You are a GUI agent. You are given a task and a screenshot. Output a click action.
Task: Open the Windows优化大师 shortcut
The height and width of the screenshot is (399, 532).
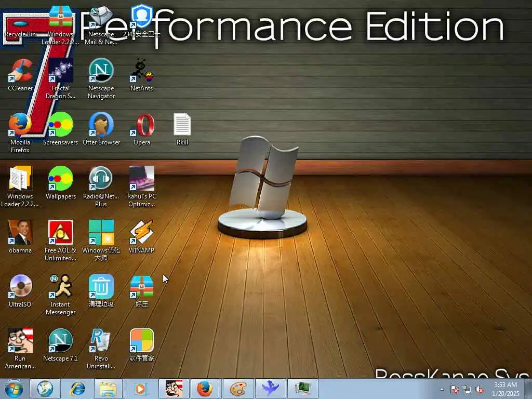click(x=101, y=241)
